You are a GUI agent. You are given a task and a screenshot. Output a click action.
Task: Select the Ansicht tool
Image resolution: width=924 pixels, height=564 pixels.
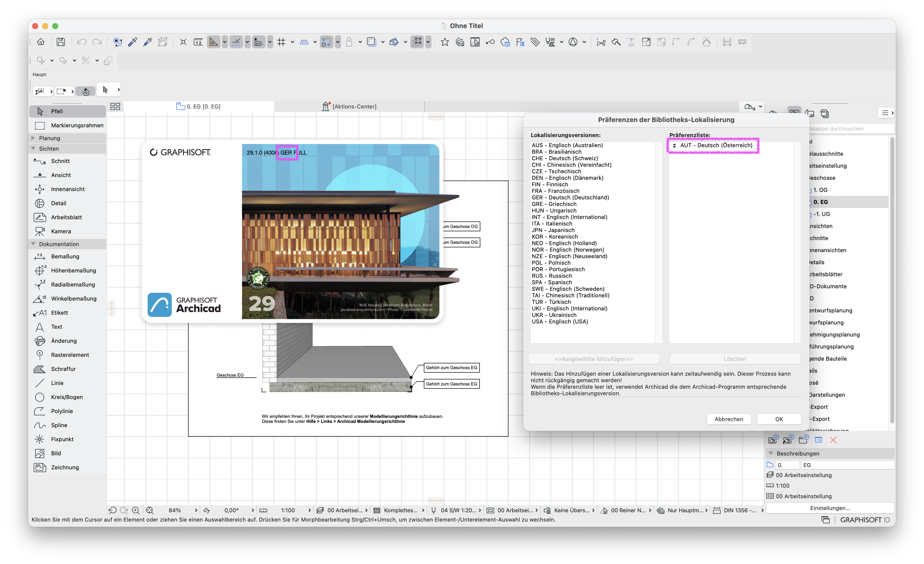point(68,175)
